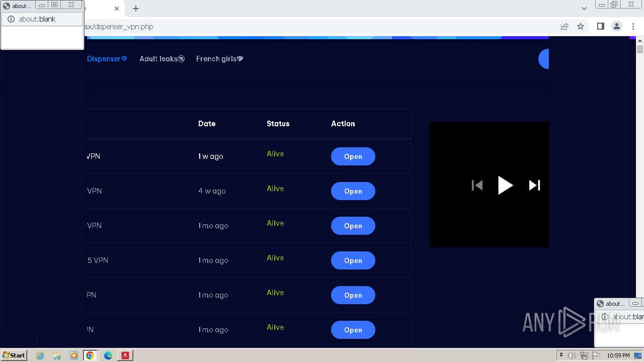Click Open for the 4 w ago VPN
The width and height of the screenshot is (644, 362).
[353, 191]
